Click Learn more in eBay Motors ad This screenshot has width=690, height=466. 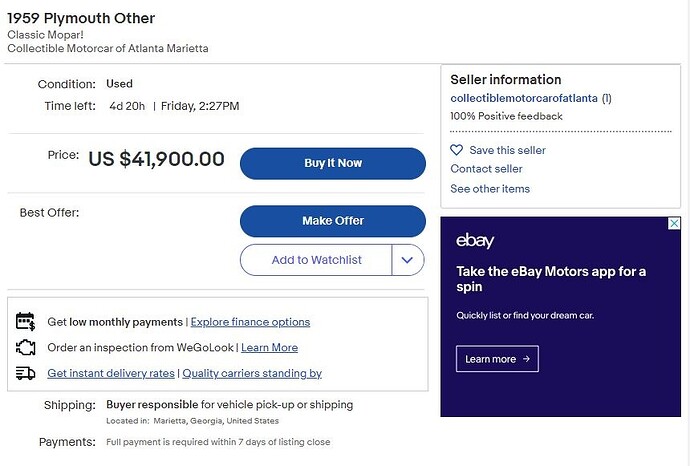497,359
